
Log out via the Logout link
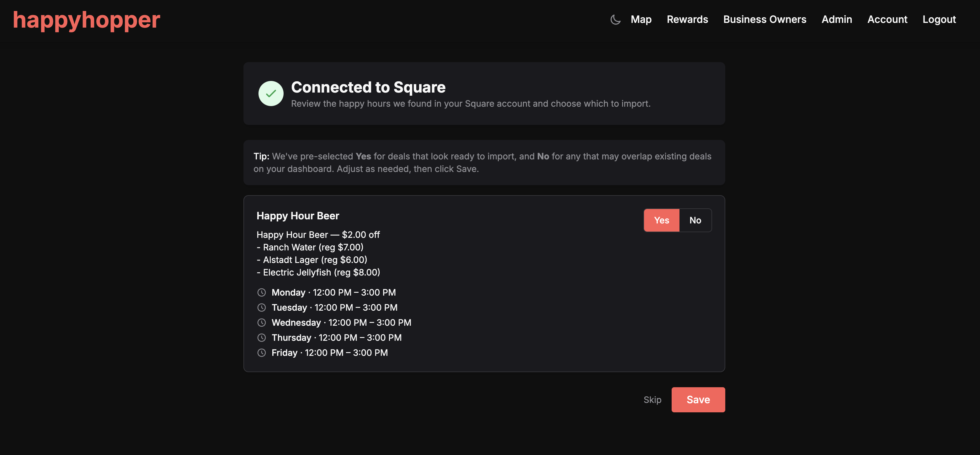(939, 19)
